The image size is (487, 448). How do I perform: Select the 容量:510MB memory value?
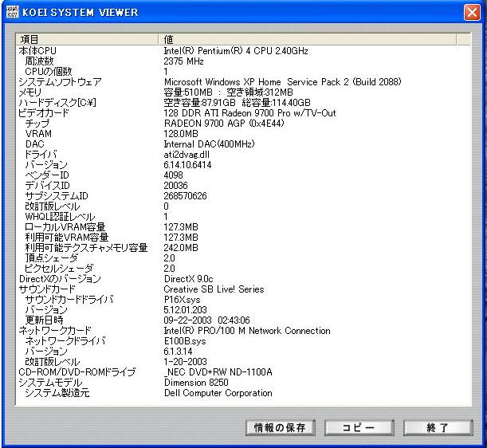(188, 92)
